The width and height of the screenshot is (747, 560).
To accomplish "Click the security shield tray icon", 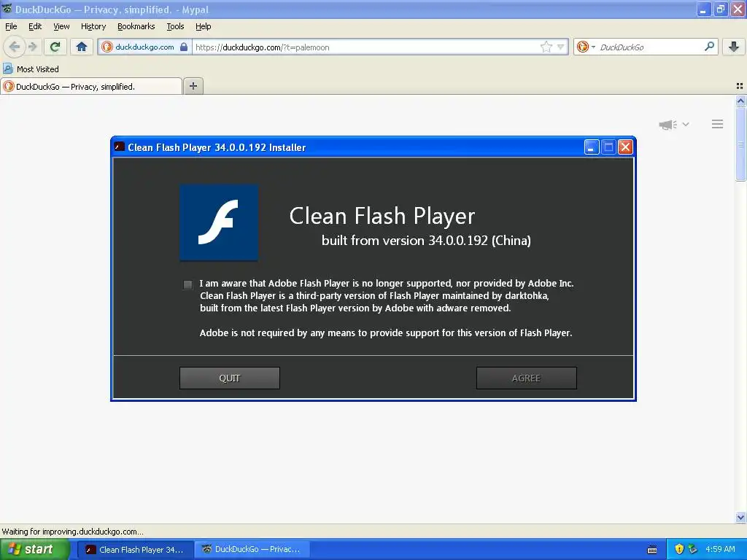I will [x=679, y=550].
